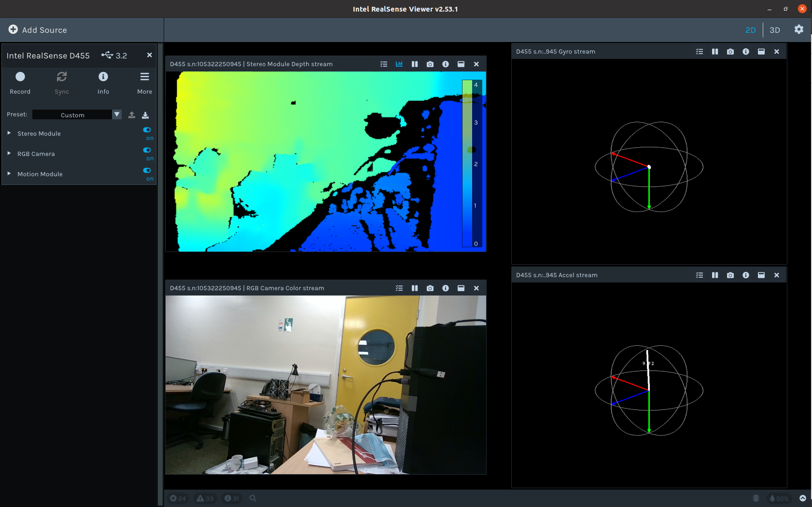
Task: Open the More menu for the D455 device
Action: [144, 82]
